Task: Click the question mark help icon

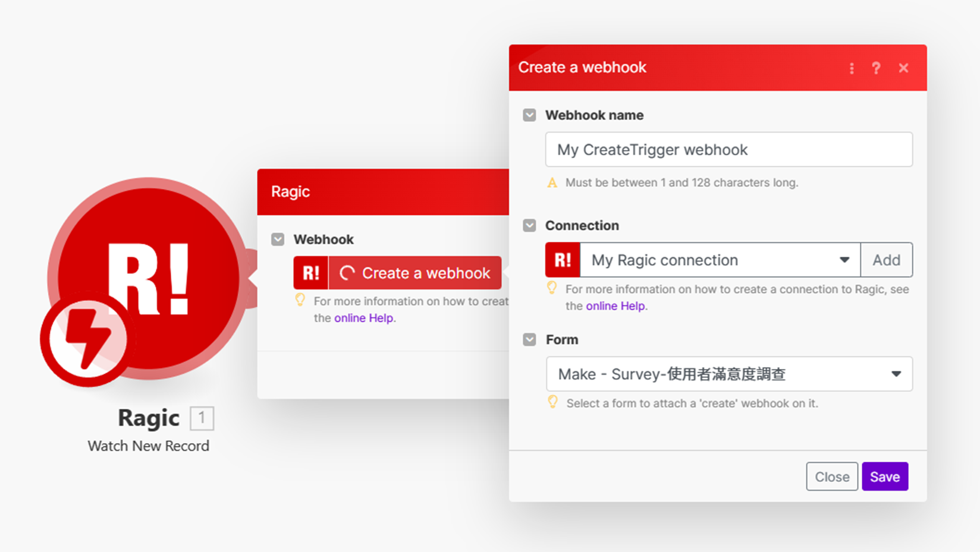Action: coord(876,68)
